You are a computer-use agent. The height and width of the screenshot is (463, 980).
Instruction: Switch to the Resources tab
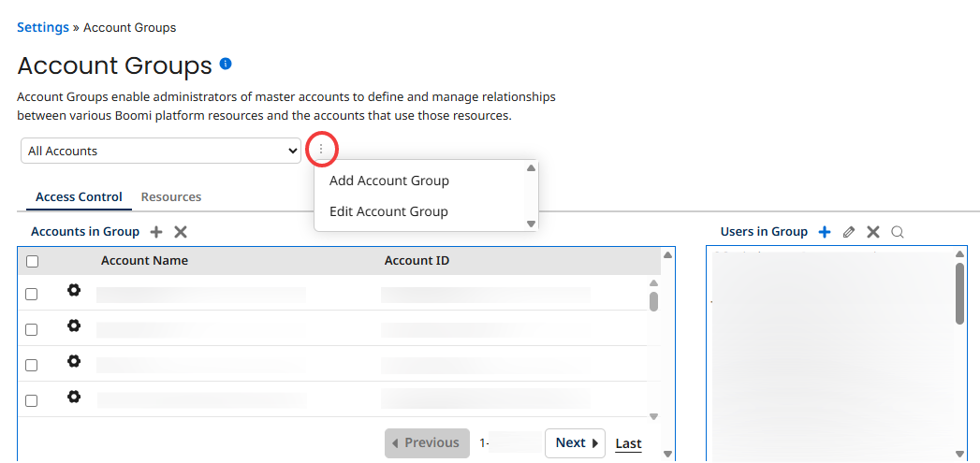(x=171, y=196)
